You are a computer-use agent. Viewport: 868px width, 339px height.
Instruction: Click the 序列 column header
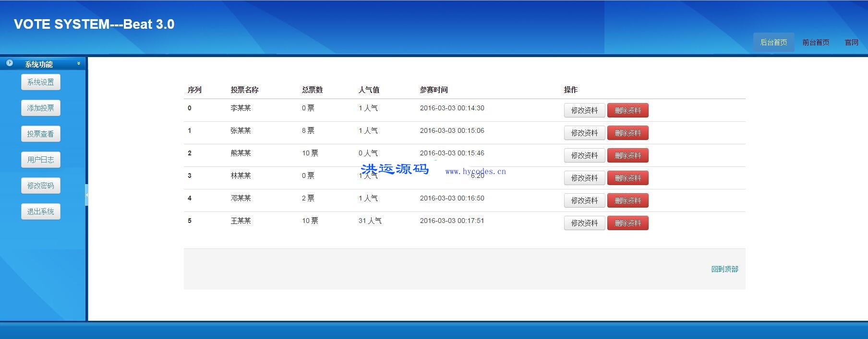point(194,90)
